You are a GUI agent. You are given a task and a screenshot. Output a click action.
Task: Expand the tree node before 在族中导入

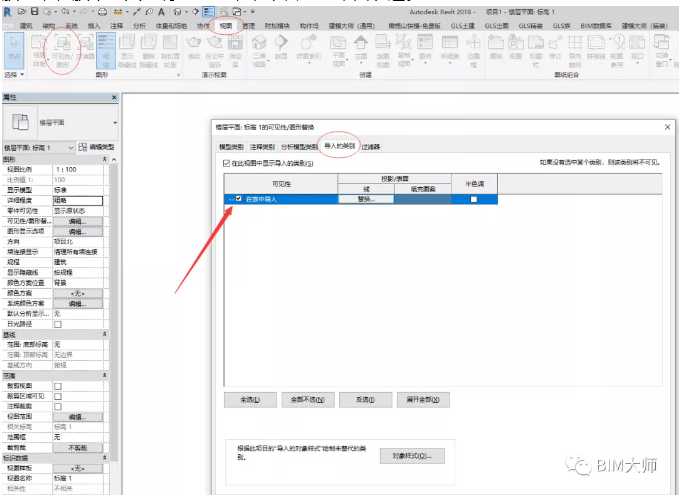tap(231, 200)
